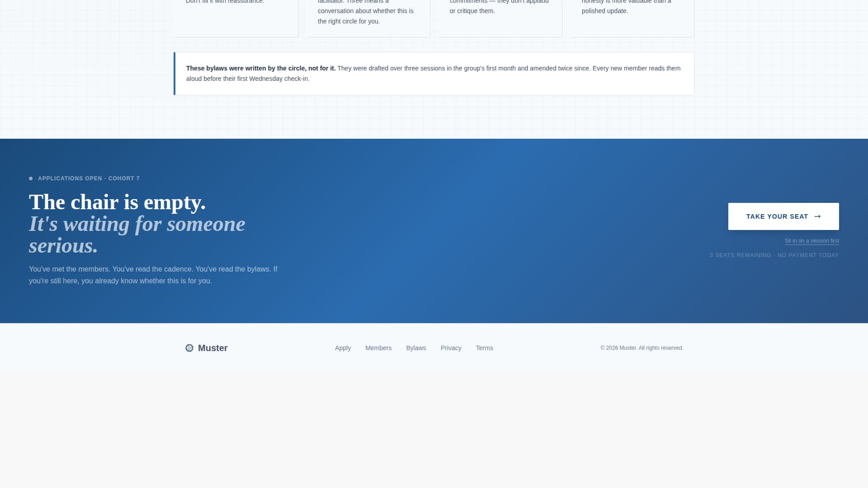Image resolution: width=868 pixels, height=488 pixels.
Task: Click the arrow icon inside Take Your Seat
Action: [818, 216]
